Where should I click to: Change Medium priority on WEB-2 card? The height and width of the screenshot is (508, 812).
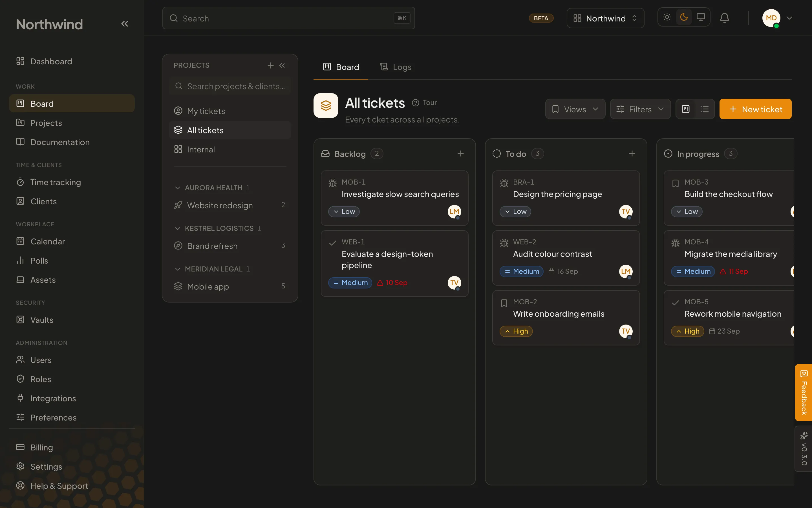(521, 271)
